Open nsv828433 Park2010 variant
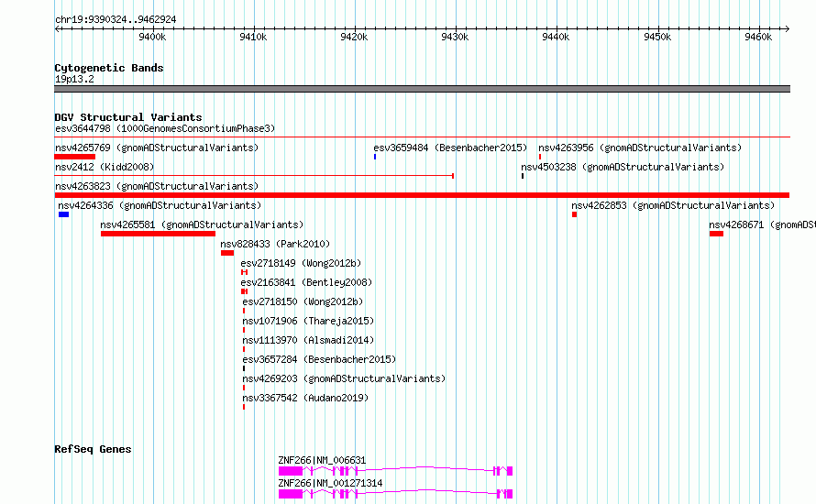 pos(275,244)
